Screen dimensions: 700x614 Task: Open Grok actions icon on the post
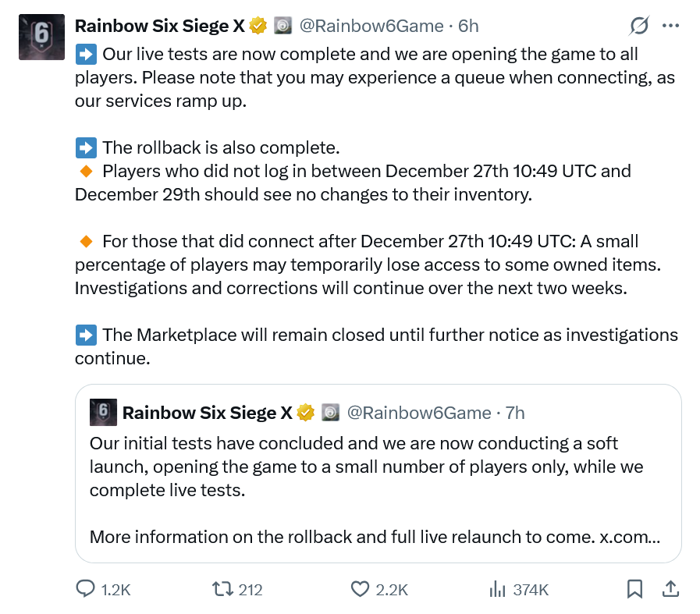pyautogui.click(x=639, y=27)
